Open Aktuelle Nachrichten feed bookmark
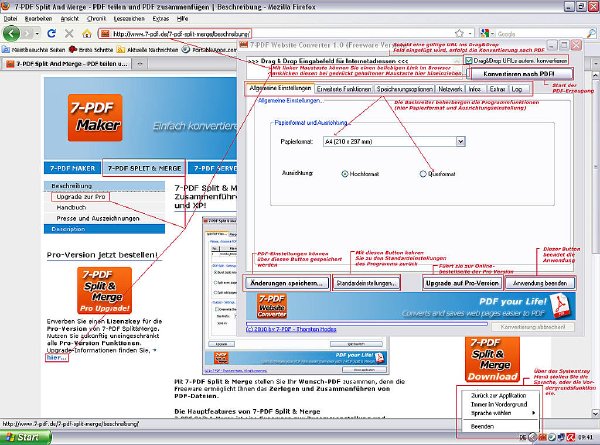This screenshot has width=600, height=445. 148,50
